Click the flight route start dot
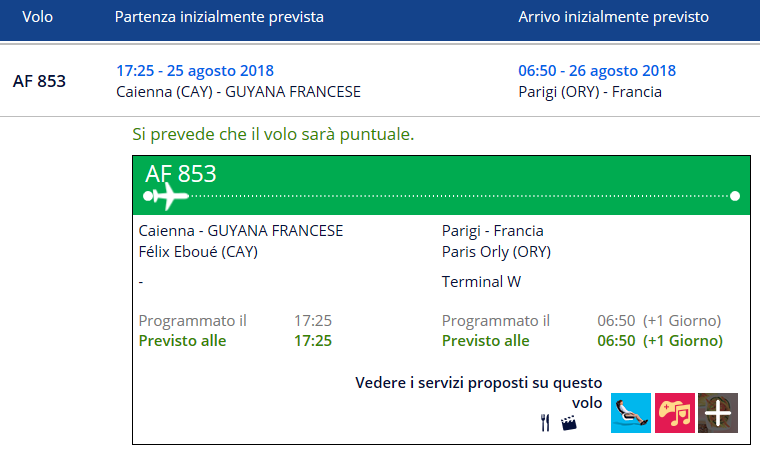The image size is (760, 451). point(148,196)
